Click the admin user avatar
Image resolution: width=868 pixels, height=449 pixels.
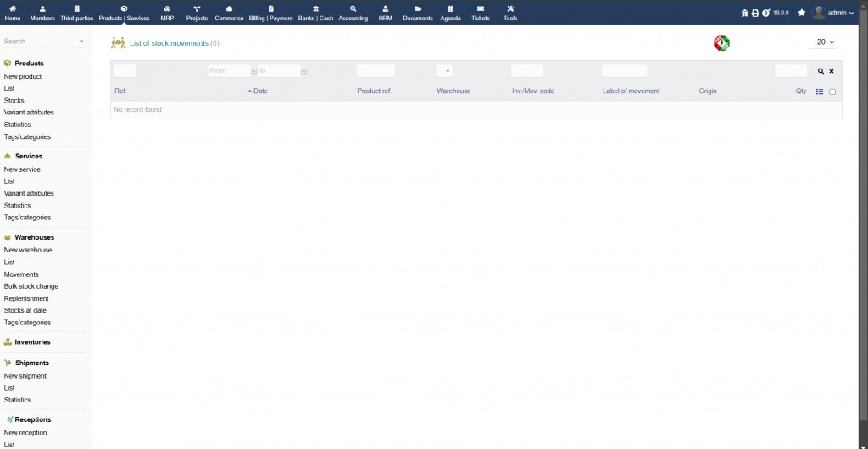tap(819, 13)
